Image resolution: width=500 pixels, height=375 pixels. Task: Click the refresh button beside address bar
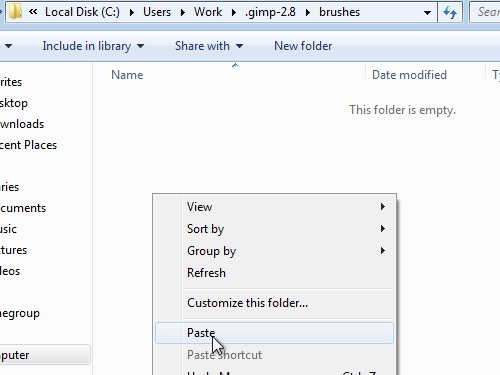(450, 12)
